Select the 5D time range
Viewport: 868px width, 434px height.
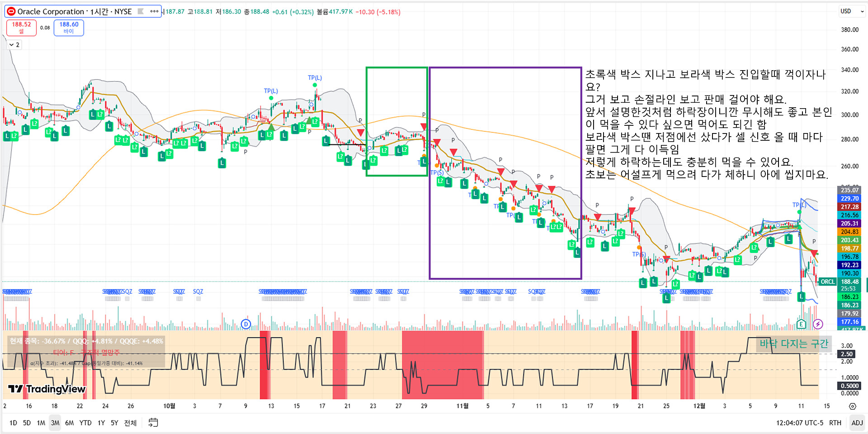click(x=27, y=423)
